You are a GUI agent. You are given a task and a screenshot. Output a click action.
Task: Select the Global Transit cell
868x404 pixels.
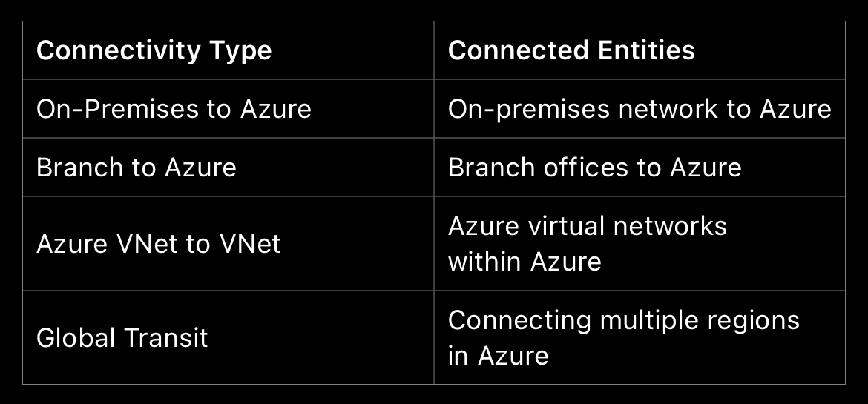tap(122, 338)
